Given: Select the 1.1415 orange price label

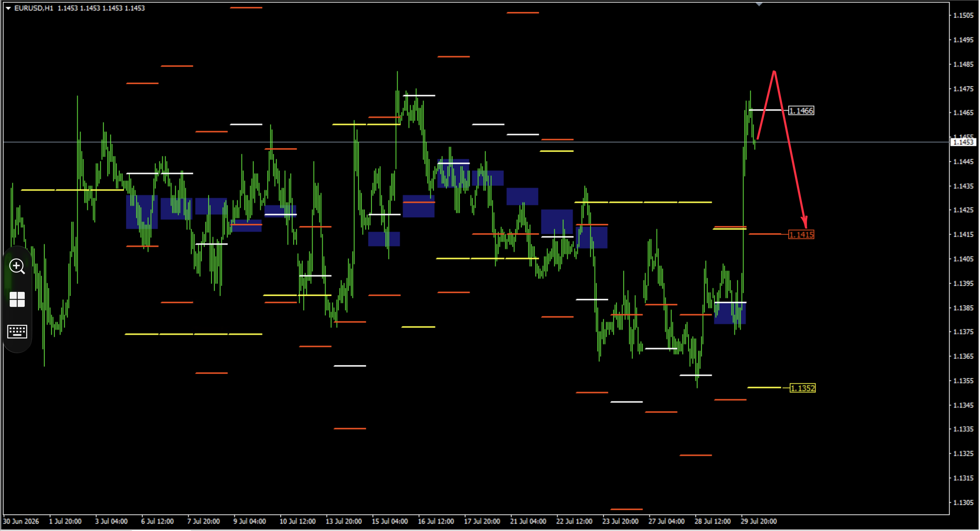Looking at the screenshot, I should (801, 235).
